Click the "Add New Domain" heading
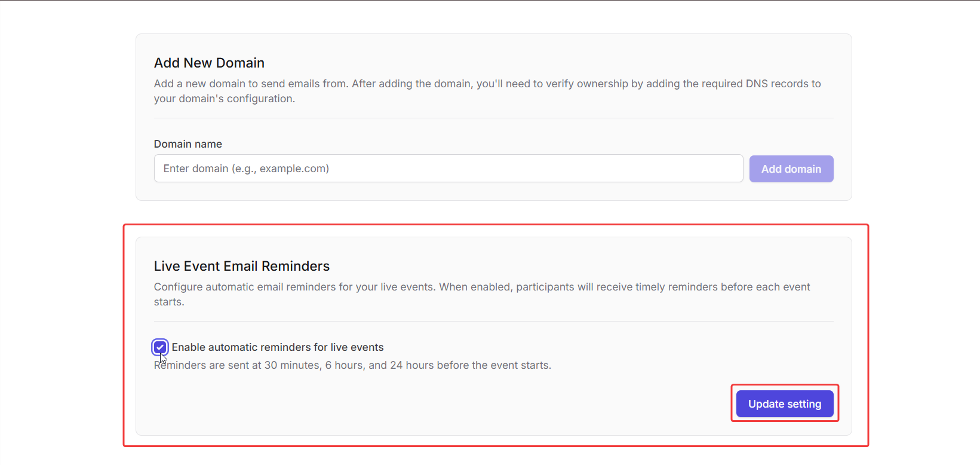Image resolution: width=980 pixels, height=465 pixels. coord(209,63)
